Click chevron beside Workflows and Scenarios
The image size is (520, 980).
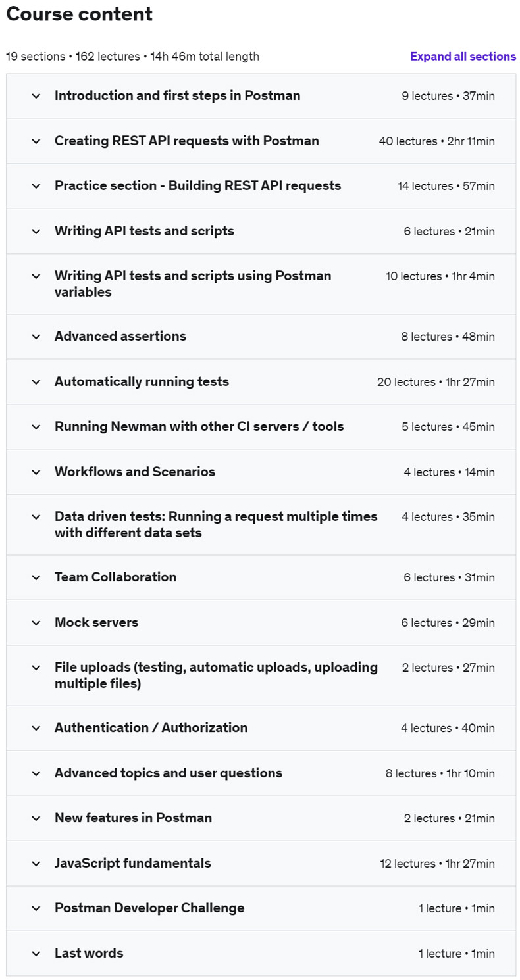pos(36,472)
